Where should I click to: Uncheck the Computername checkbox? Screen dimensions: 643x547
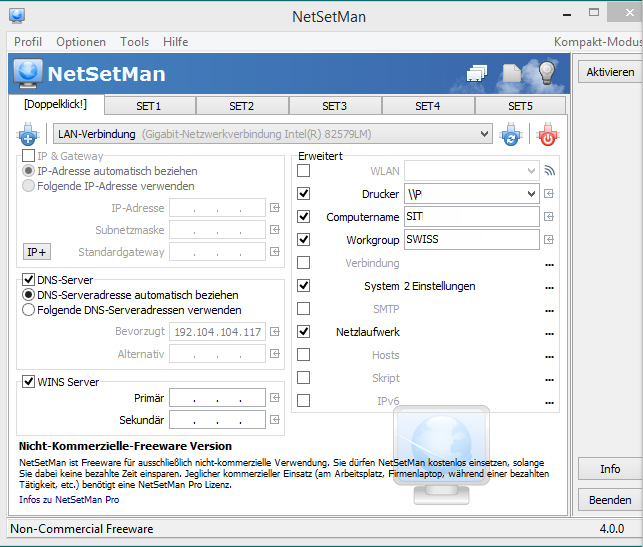pyautogui.click(x=303, y=217)
